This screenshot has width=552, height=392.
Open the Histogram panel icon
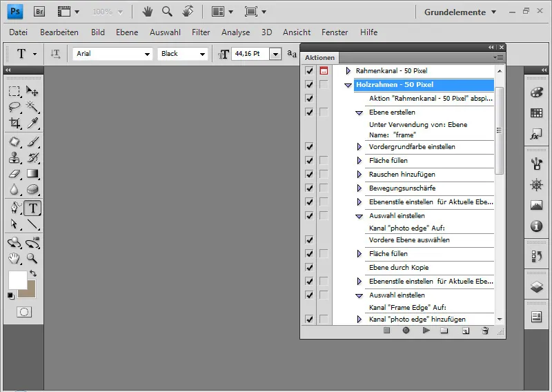tap(537, 205)
